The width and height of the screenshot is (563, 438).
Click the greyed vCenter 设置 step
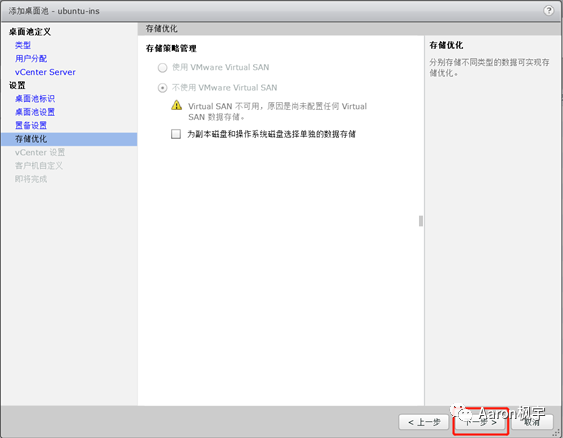point(40,152)
